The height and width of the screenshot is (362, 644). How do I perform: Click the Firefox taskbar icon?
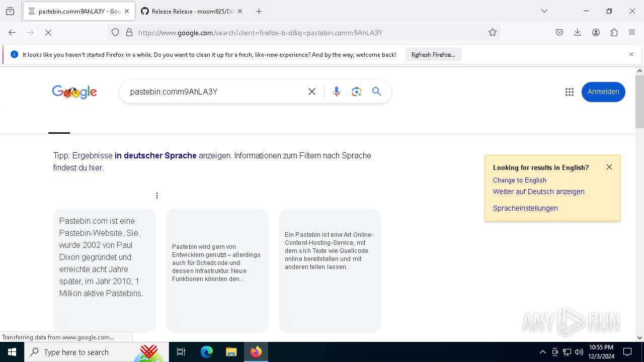(x=256, y=352)
